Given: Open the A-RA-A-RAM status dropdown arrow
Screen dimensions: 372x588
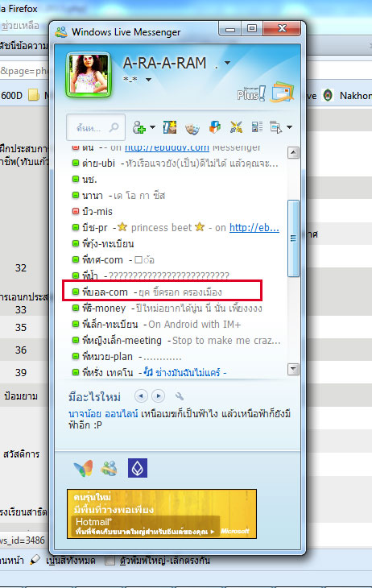Looking at the screenshot, I should click(x=227, y=63).
